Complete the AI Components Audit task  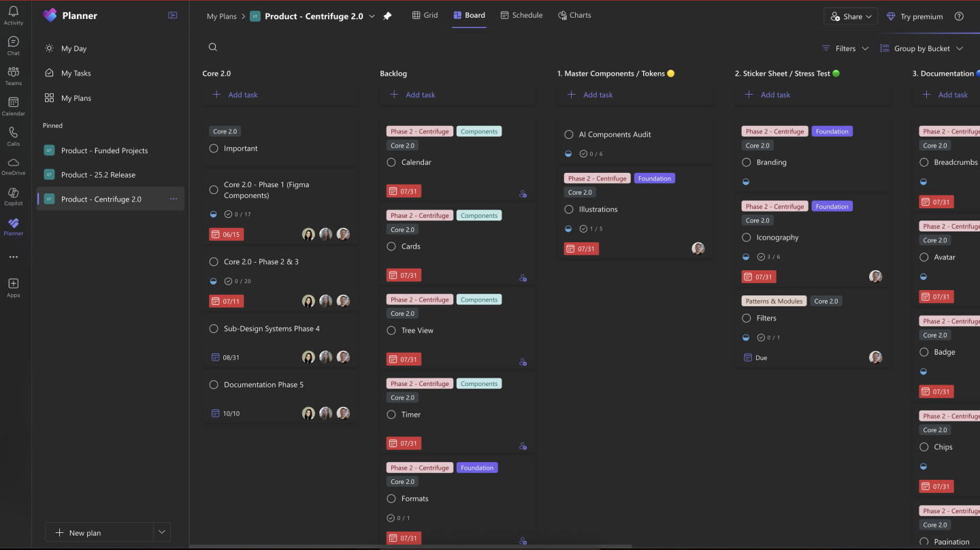[569, 135]
